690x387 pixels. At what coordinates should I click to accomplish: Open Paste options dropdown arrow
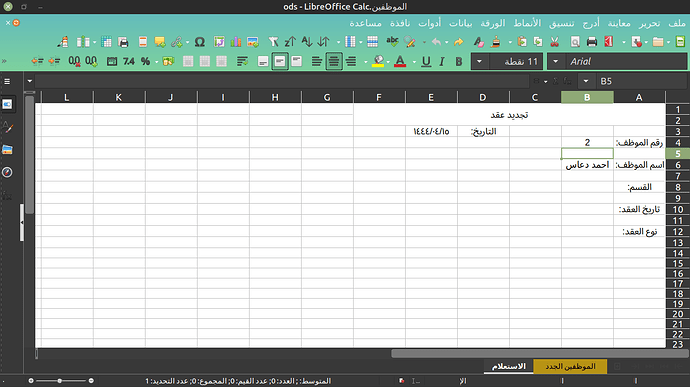pyautogui.click(x=510, y=42)
